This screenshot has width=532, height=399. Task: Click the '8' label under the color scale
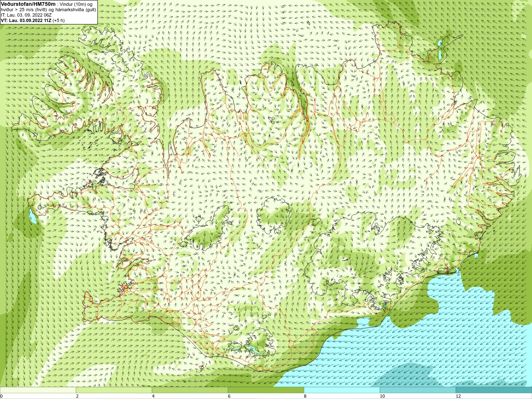tap(305, 396)
